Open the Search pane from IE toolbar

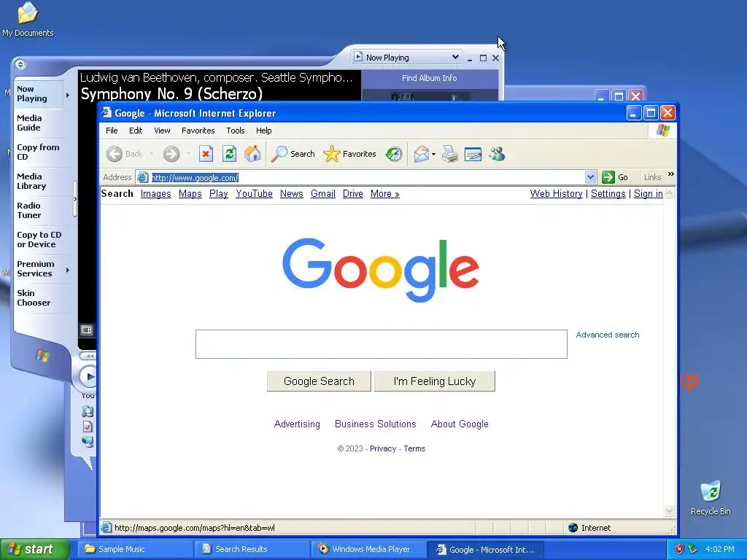click(293, 154)
